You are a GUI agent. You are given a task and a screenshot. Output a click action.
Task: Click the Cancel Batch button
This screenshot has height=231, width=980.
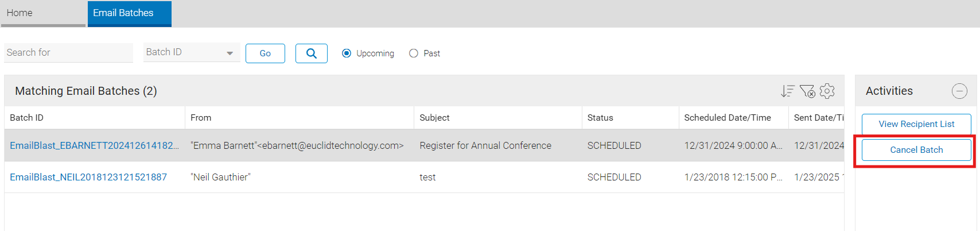[x=916, y=150]
